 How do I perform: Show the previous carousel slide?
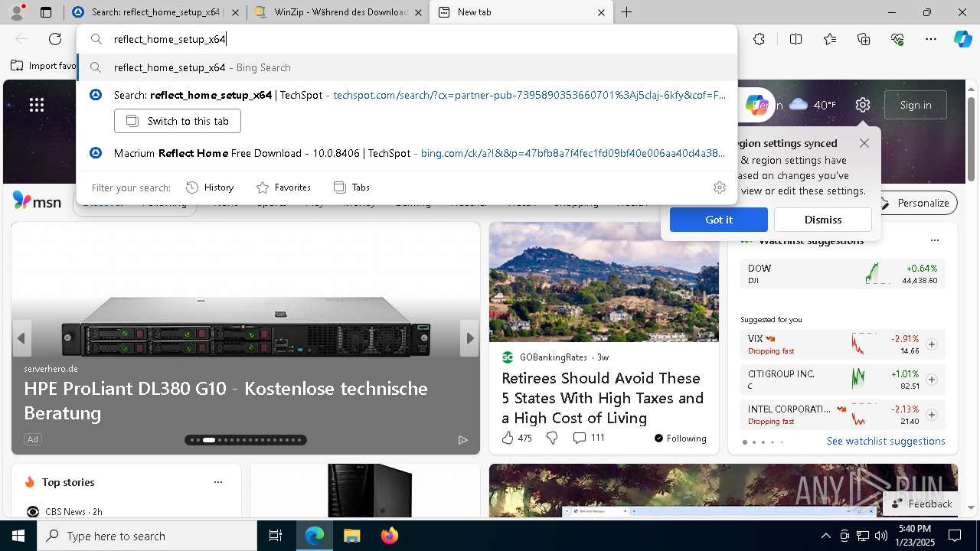21,338
